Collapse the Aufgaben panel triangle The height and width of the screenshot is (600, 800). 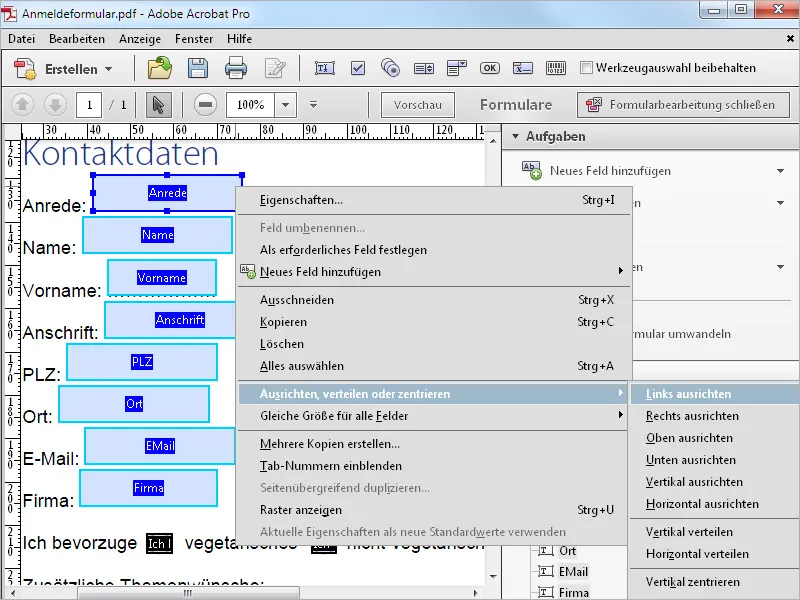click(515, 136)
